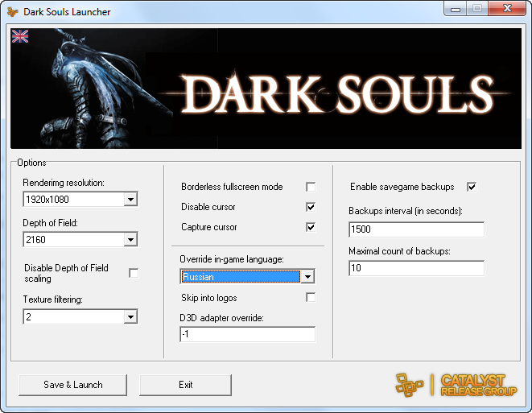Click the 'Texture filtering:' label
Viewport: 532px width, 413px height.
tap(53, 299)
